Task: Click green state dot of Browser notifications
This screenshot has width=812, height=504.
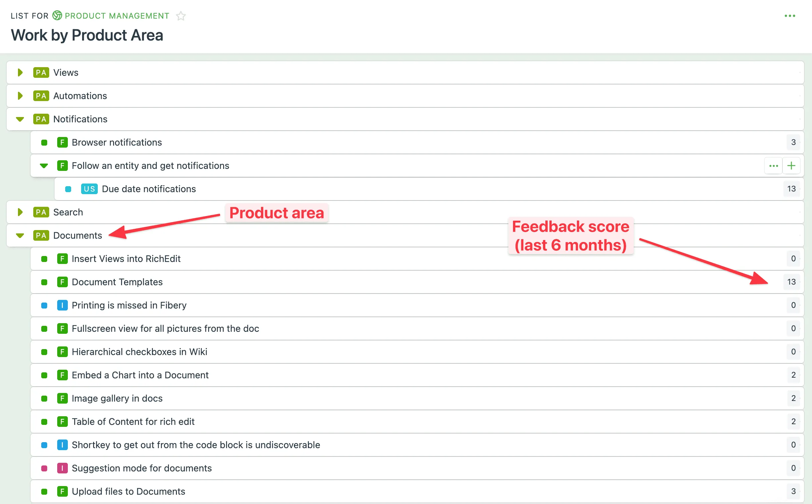Action: (44, 143)
